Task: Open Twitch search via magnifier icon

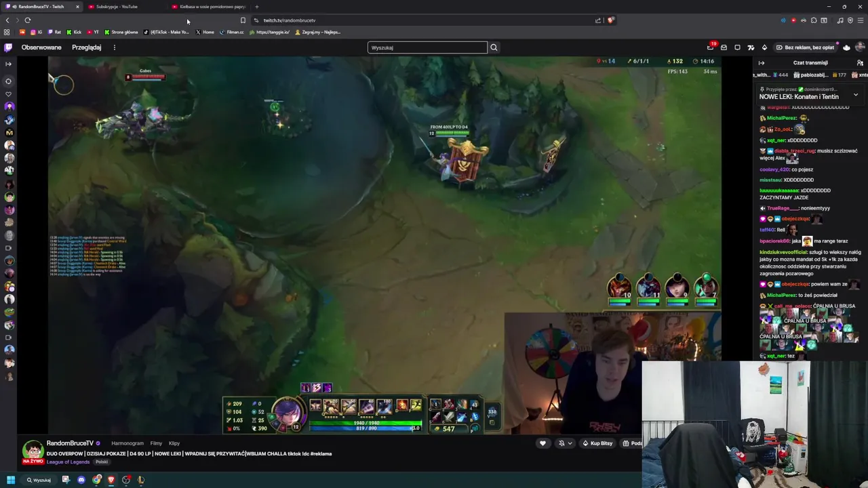Action: coord(494,47)
